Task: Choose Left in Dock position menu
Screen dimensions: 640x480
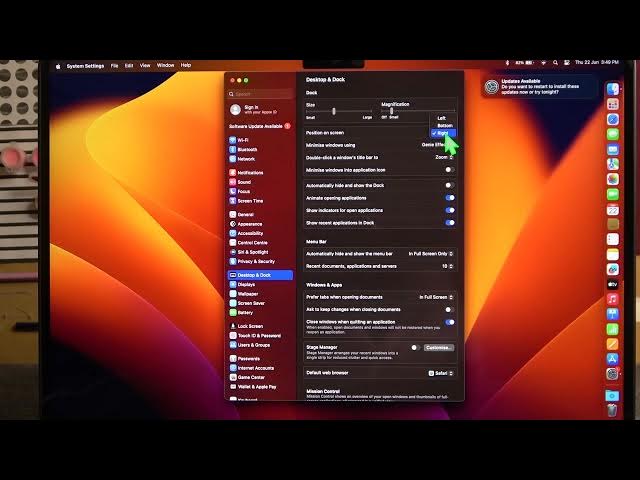Action: click(x=442, y=118)
